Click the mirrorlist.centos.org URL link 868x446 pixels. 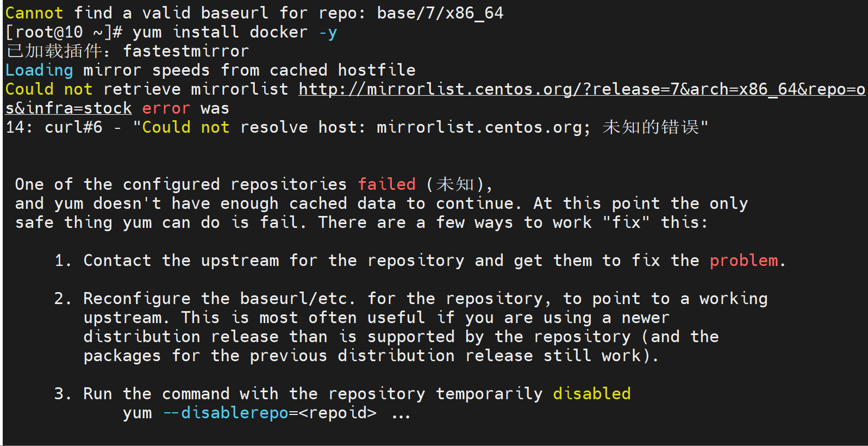tap(582, 89)
